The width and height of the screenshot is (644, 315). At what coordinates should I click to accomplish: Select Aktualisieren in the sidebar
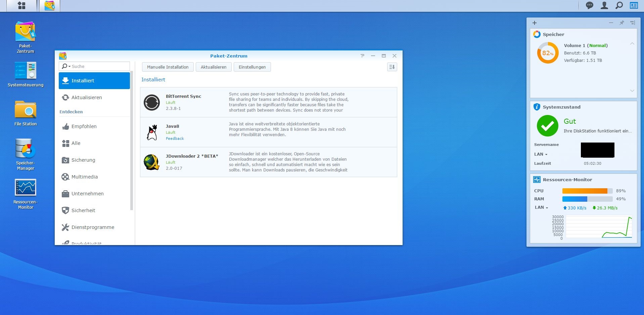(x=94, y=97)
